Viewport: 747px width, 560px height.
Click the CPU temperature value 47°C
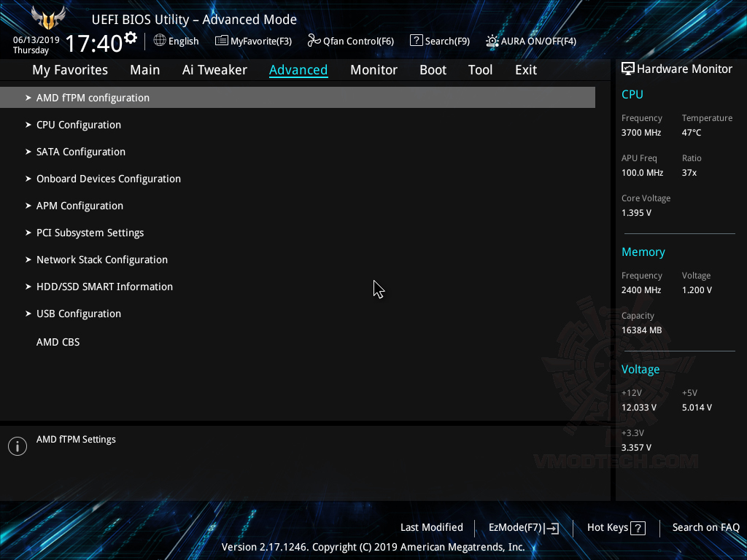(692, 133)
